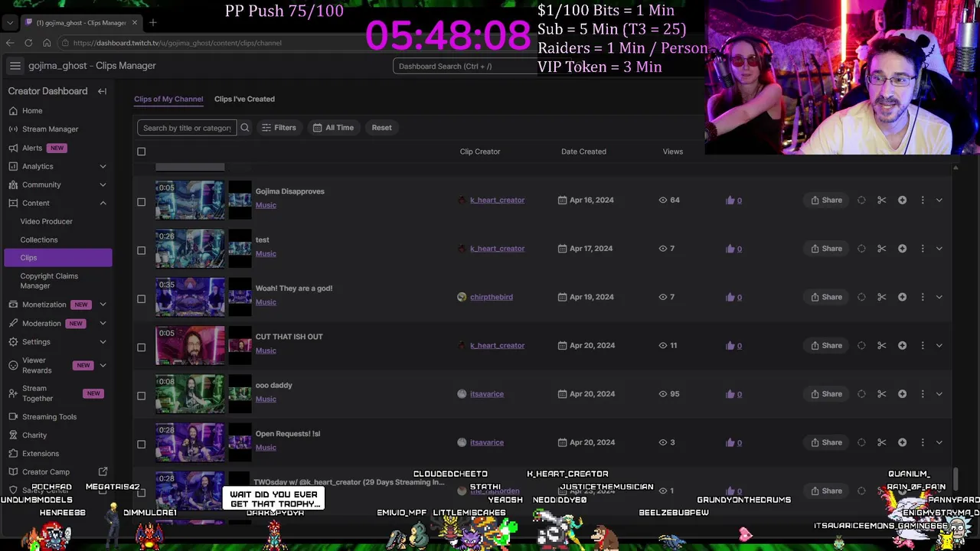Open the ooo daddy clip thumbnail

191,394
